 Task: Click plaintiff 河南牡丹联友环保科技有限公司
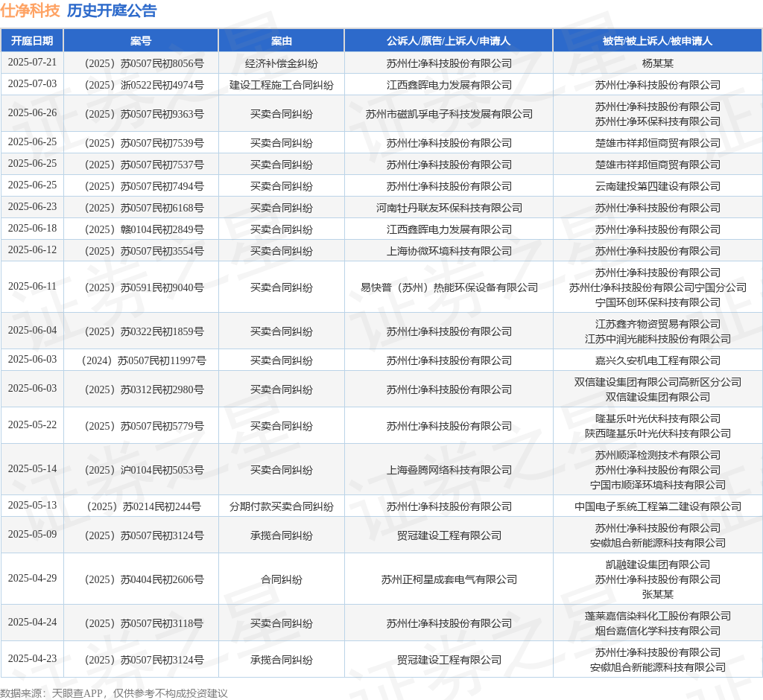(449, 208)
